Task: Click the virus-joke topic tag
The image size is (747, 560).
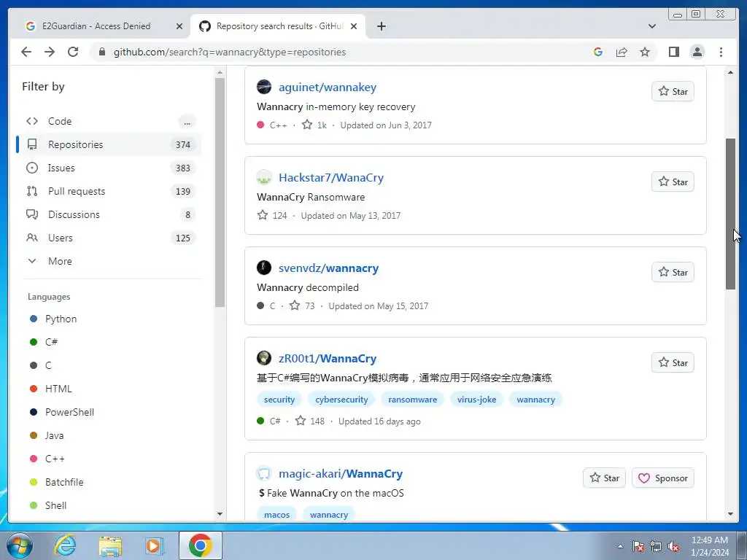Action: 476,400
